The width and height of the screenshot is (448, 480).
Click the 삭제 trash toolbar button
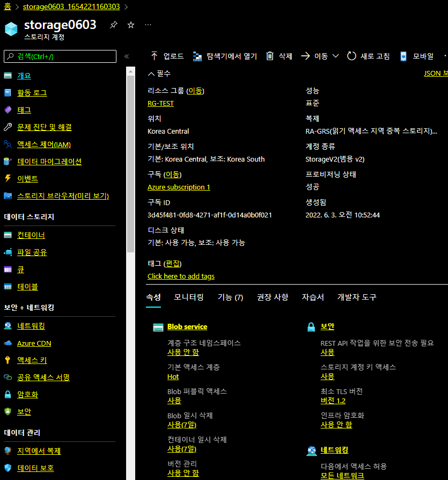pyautogui.click(x=279, y=56)
